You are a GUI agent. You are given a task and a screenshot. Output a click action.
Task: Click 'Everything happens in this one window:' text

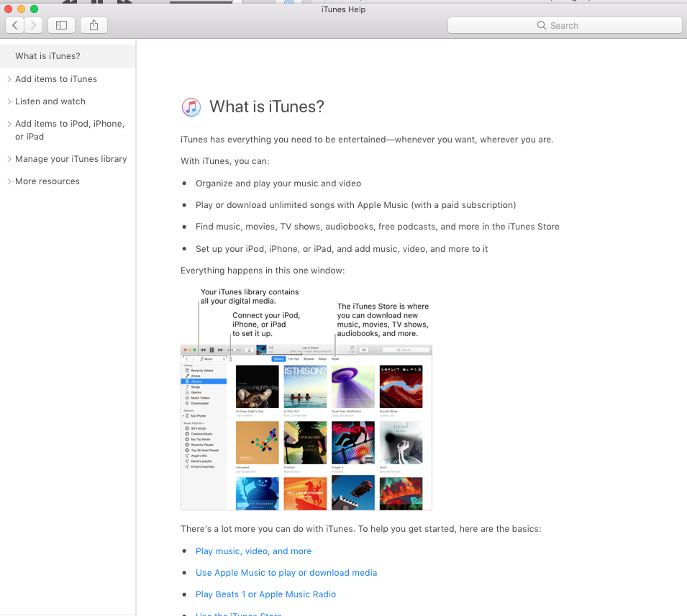(x=263, y=271)
